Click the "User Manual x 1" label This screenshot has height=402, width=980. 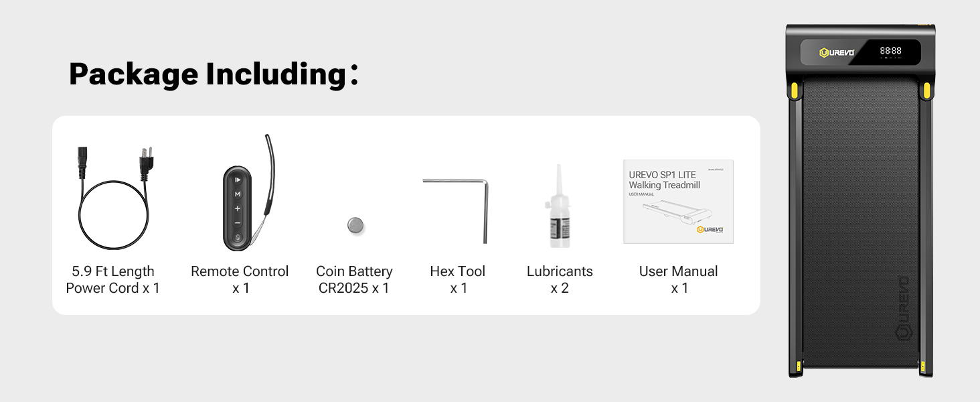coord(678,279)
